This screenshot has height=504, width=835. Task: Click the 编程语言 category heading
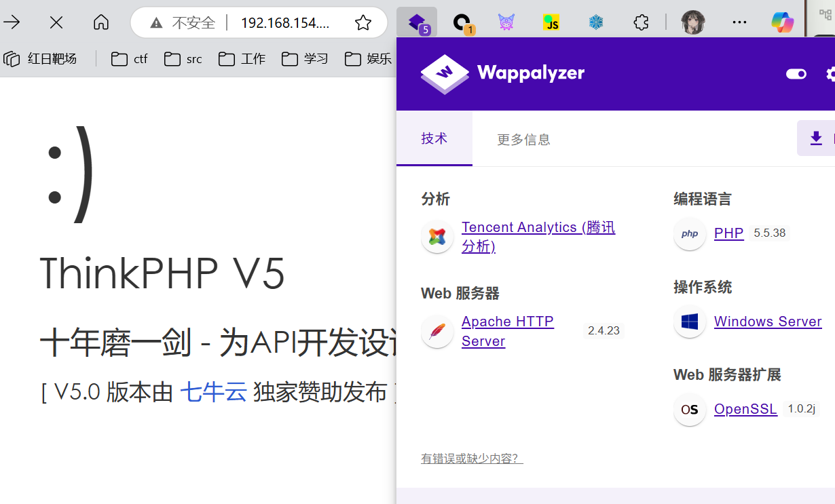click(703, 199)
